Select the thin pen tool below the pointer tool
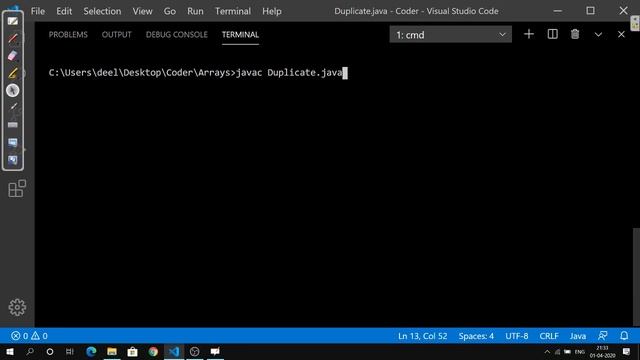 pyautogui.click(x=13, y=107)
